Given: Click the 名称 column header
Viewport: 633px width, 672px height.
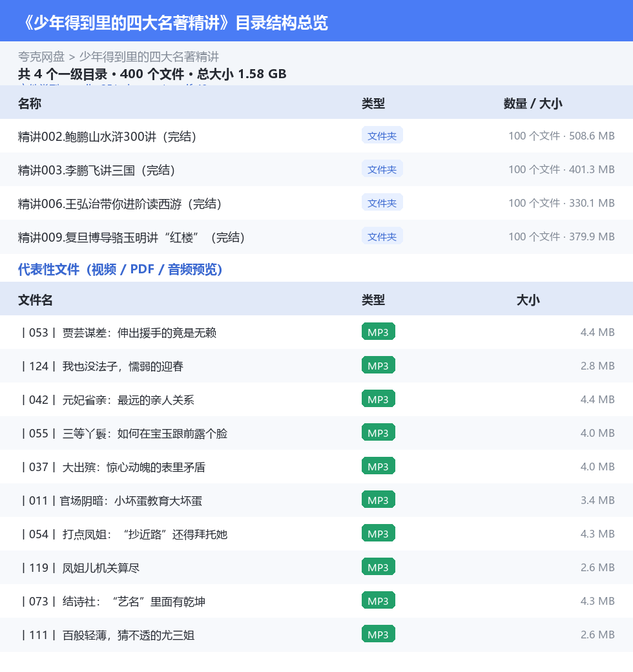Looking at the screenshot, I should coord(30,103).
